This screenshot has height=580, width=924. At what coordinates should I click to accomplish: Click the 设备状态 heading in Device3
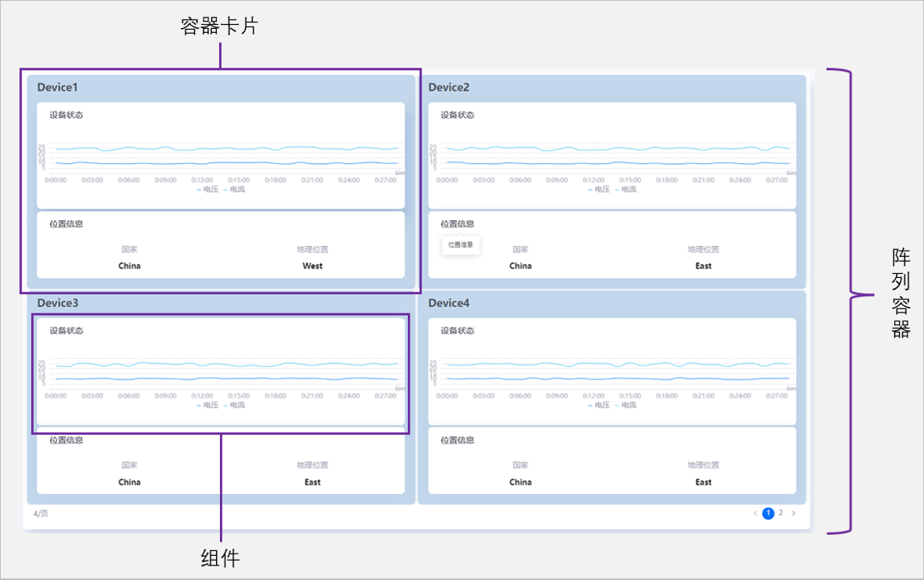point(66,330)
